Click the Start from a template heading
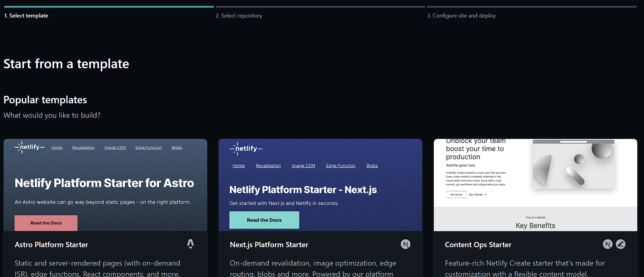 pos(66,64)
